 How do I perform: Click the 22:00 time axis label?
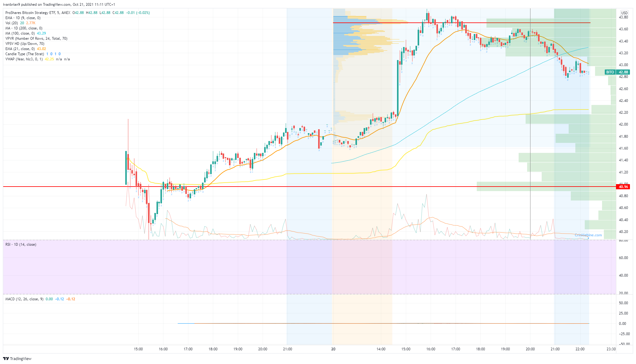580,349
